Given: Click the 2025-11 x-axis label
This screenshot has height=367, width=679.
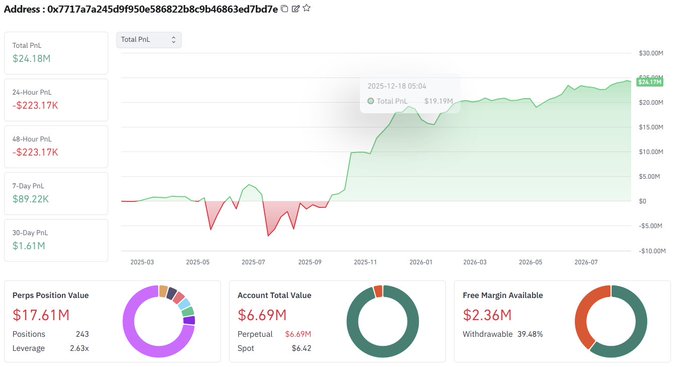Looking at the screenshot, I should (365, 262).
